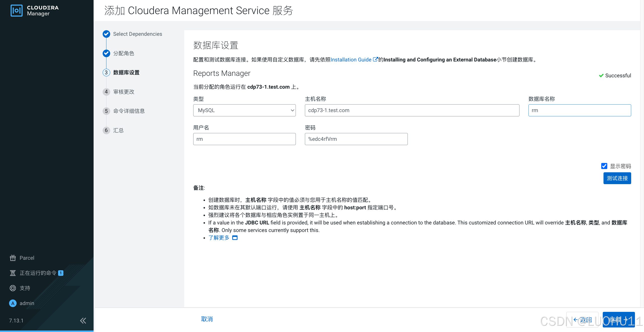Expand the MySQL database type dropdown

pos(244,110)
